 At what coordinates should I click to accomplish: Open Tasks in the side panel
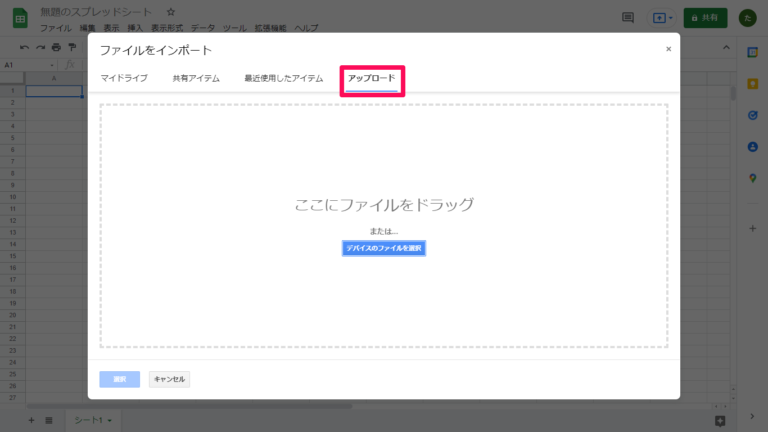752,115
